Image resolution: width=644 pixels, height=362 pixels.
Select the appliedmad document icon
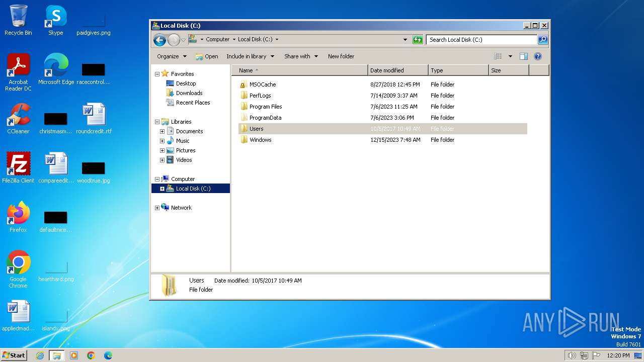18,316
